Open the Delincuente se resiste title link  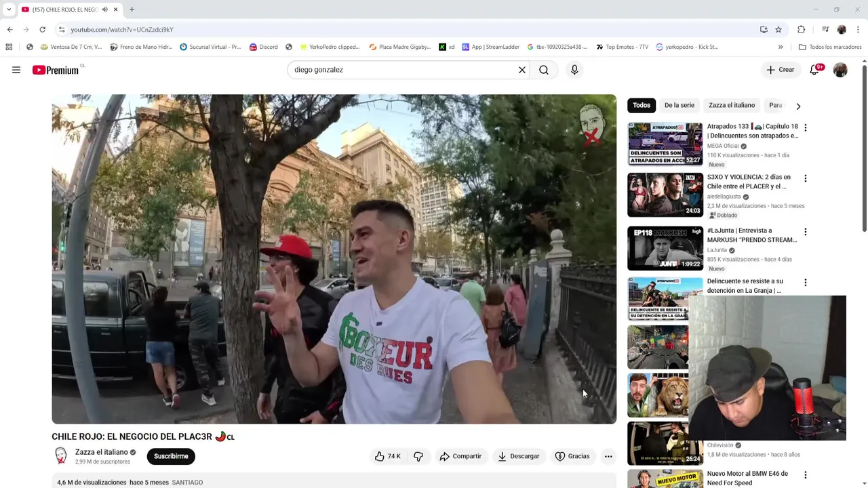point(745,285)
